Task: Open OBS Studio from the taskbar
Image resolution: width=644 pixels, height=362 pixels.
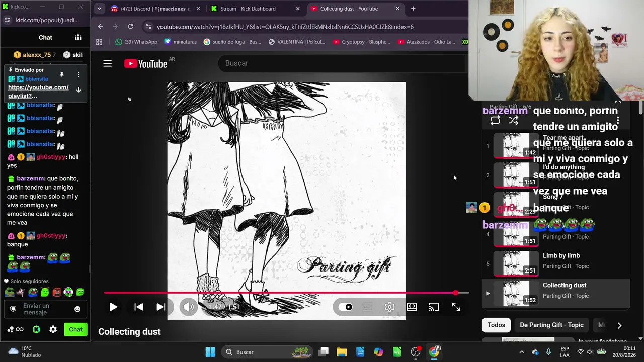Action: point(416,352)
